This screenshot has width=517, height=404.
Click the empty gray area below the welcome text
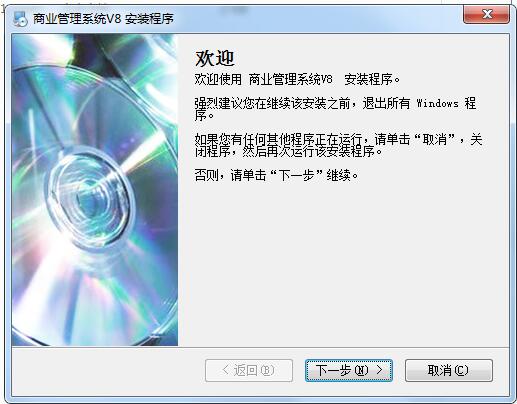[343, 263]
